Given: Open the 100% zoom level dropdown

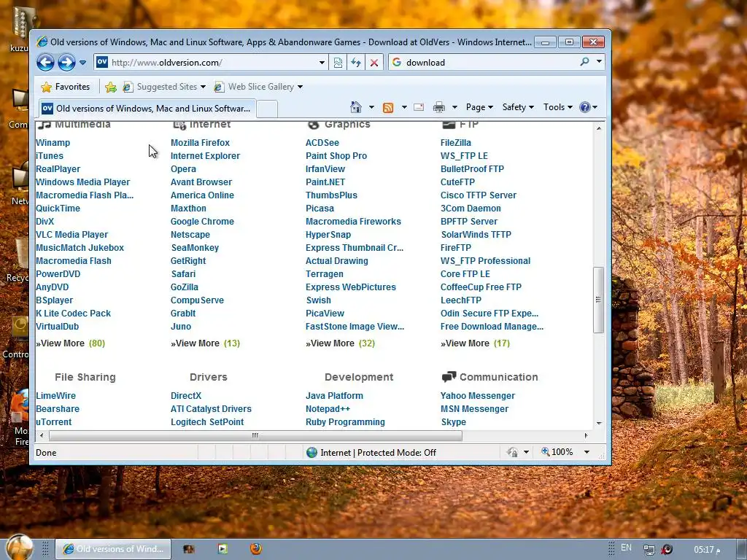Looking at the screenshot, I should pos(587,452).
